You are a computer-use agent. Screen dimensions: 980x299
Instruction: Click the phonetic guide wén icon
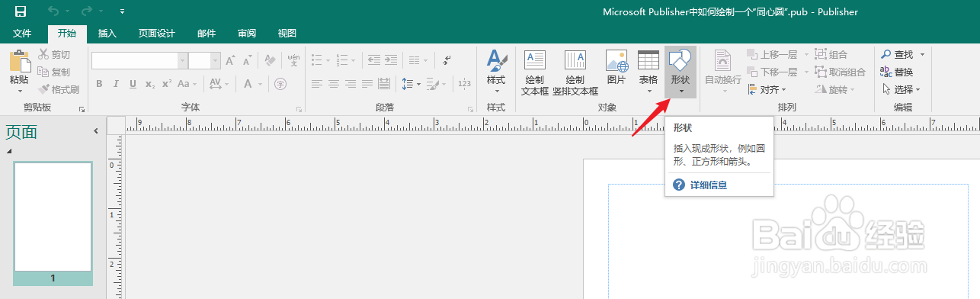(x=293, y=60)
